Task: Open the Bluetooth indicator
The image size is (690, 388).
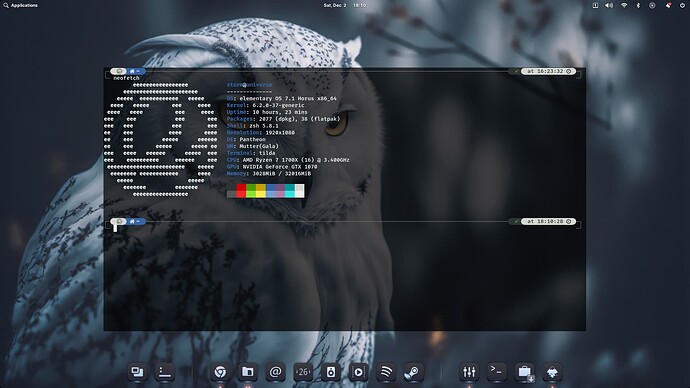Action: (638, 5)
